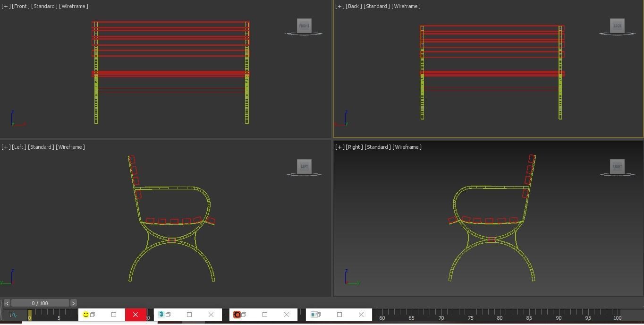Open [Standard] menu in the Left viewport
The width and height of the screenshot is (644, 325).
(41, 147)
